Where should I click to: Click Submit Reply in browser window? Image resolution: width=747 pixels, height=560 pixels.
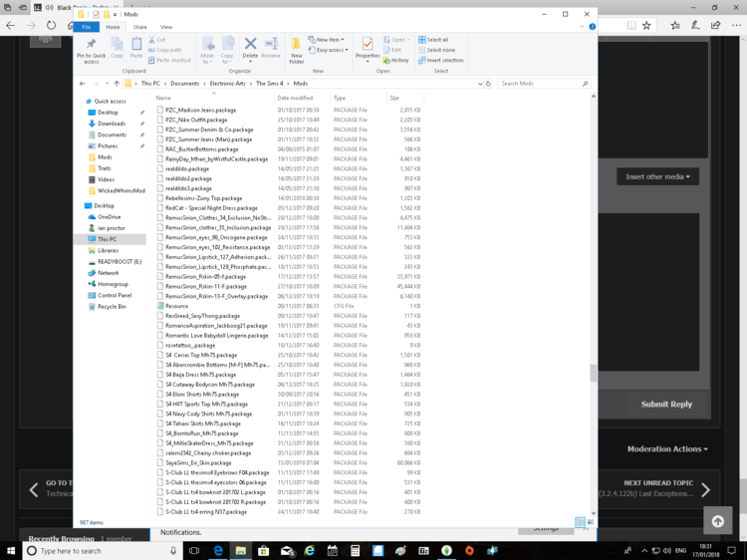(x=666, y=405)
